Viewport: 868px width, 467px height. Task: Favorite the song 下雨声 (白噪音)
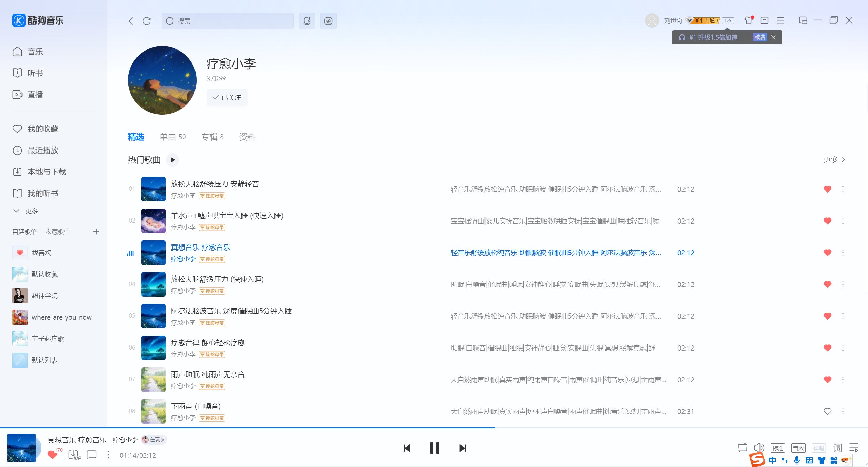tap(827, 411)
